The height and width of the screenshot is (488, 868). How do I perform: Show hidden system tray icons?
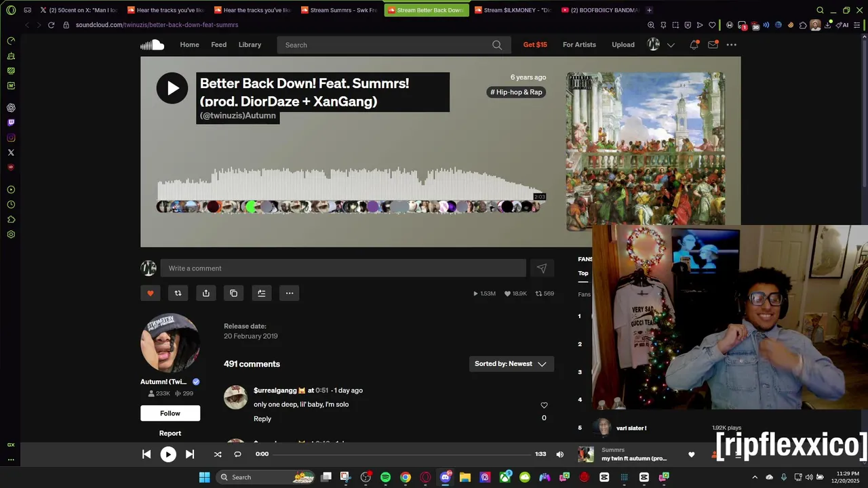pos(755,477)
